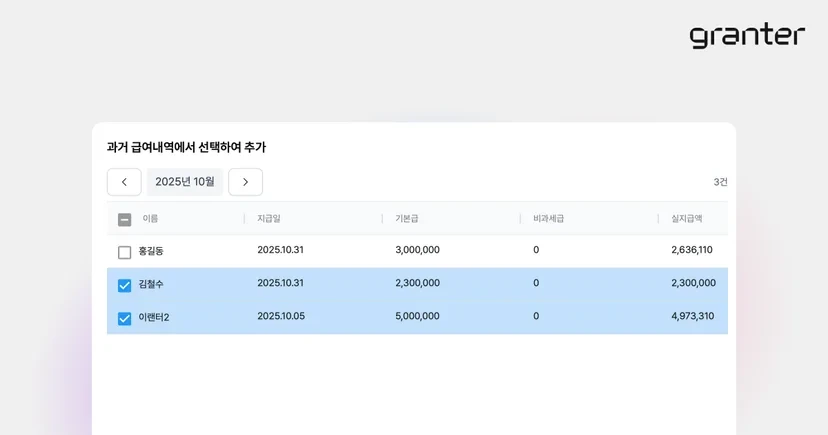The width and height of the screenshot is (828, 435).
Task: Sort by the 이름 column header
Action: [150, 219]
